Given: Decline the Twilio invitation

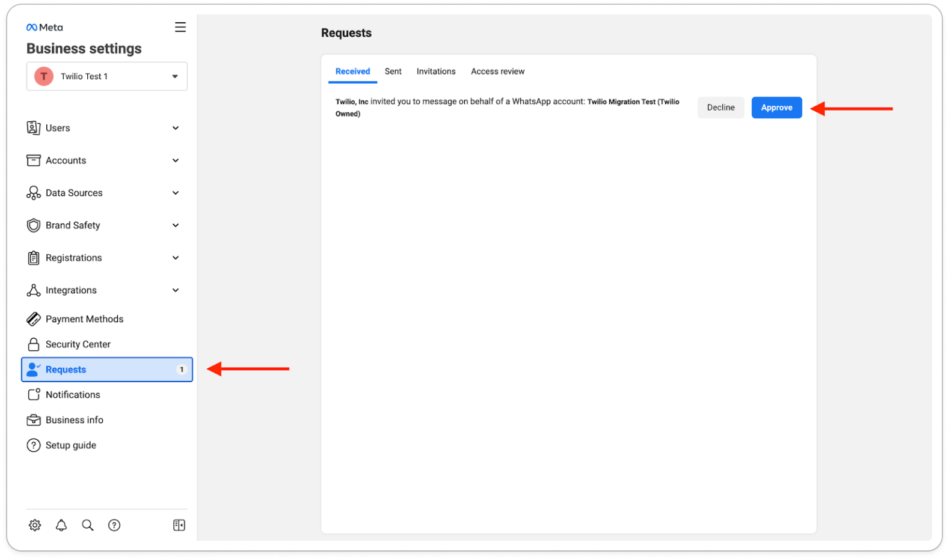Looking at the screenshot, I should click(720, 108).
